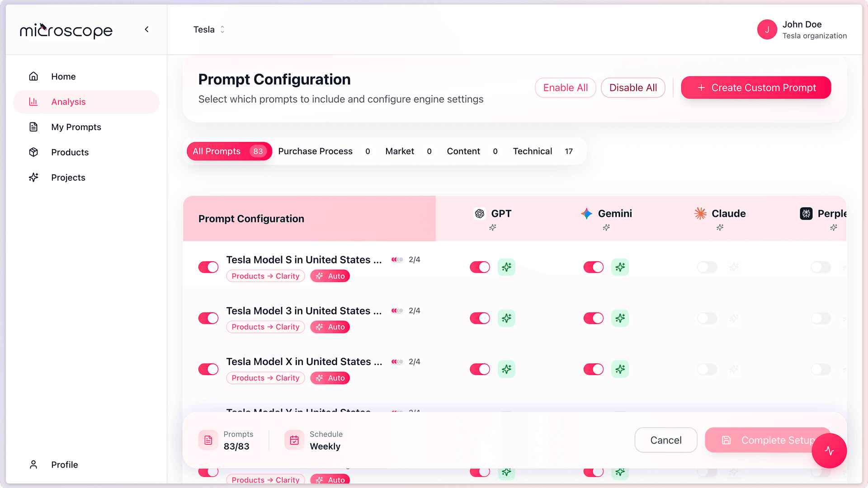The width and height of the screenshot is (868, 488).
Task: Open the Tesla organization switcher
Action: click(208, 29)
